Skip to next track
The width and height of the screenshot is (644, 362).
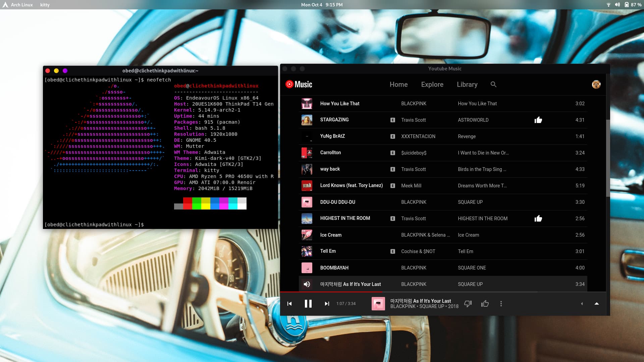tap(327, 304)
